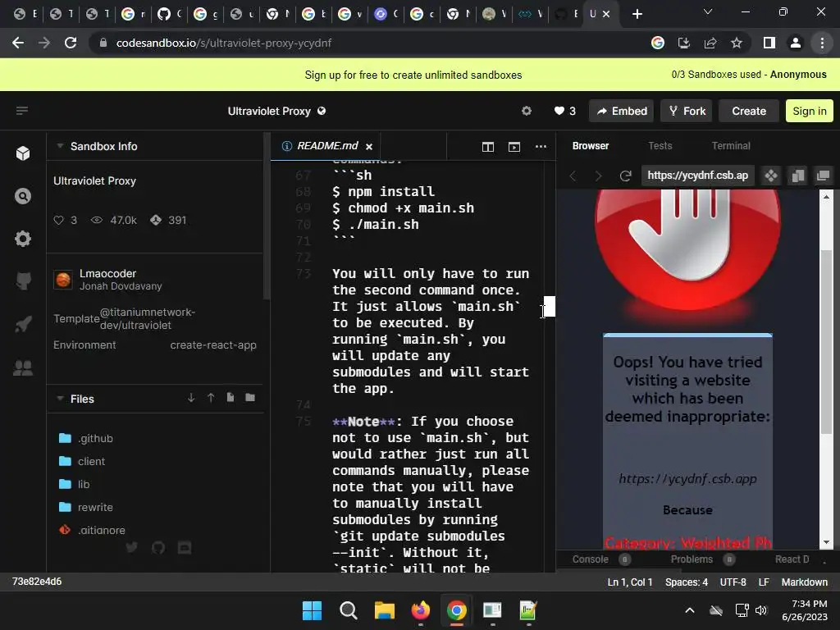Open the search panel in left sidebar

click(x=22, y=196)
